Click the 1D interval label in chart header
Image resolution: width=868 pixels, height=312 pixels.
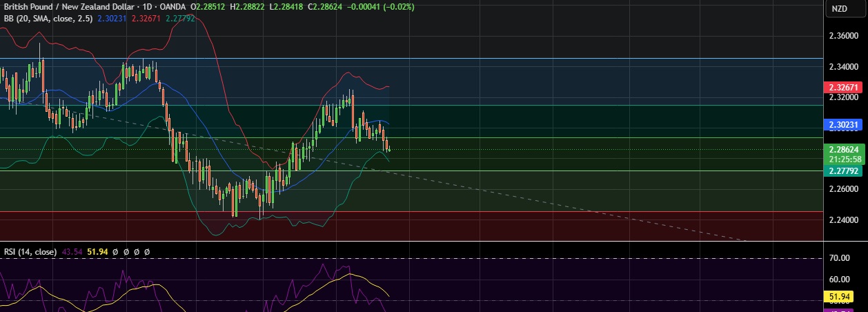pyautogui.click(x=147, y=7)
